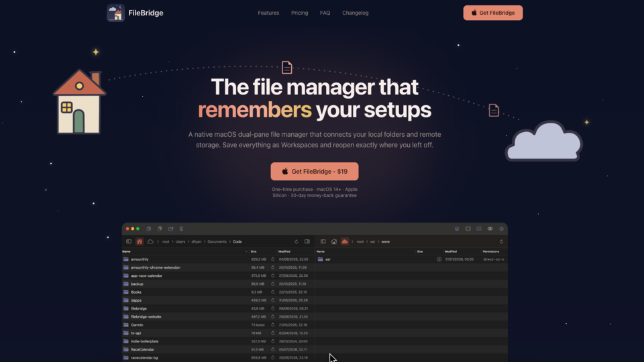
Task: Sort left pane by Size column
Action: 254,251
